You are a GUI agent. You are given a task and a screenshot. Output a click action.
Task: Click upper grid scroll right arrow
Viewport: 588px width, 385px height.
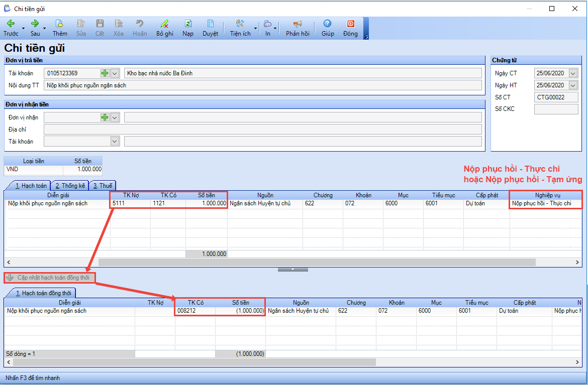577,262
